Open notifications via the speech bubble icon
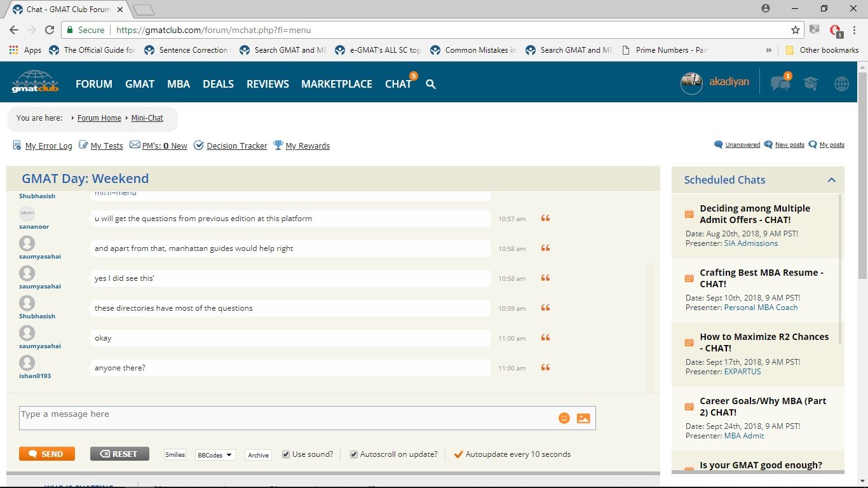 [x=780, y=83]
